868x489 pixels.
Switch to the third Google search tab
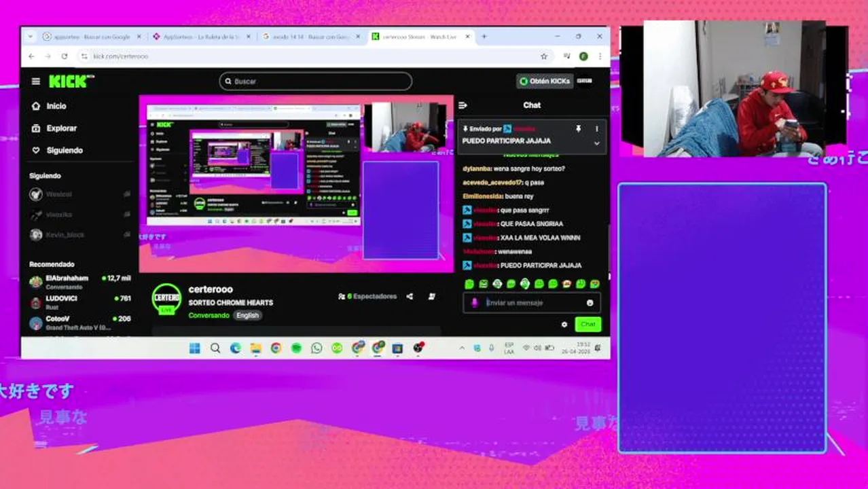pos(312,37)
